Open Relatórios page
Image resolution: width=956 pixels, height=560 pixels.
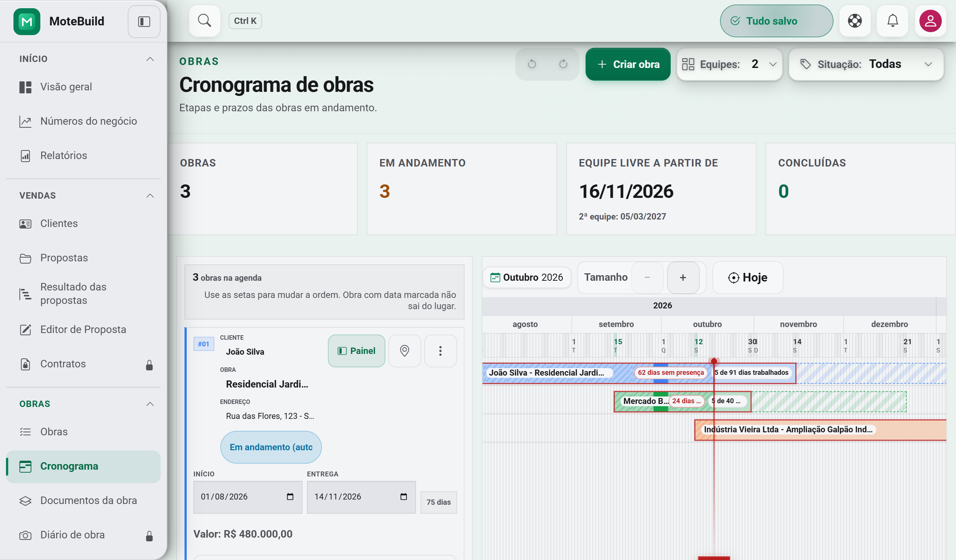point(83,155)
